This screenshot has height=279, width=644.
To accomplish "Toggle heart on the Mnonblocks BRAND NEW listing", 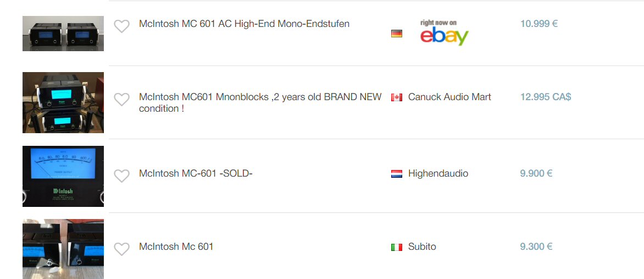I will [x=121, y=99].
